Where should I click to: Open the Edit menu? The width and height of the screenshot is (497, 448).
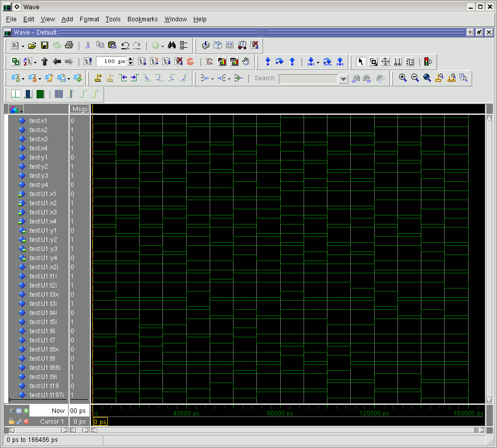28,19
